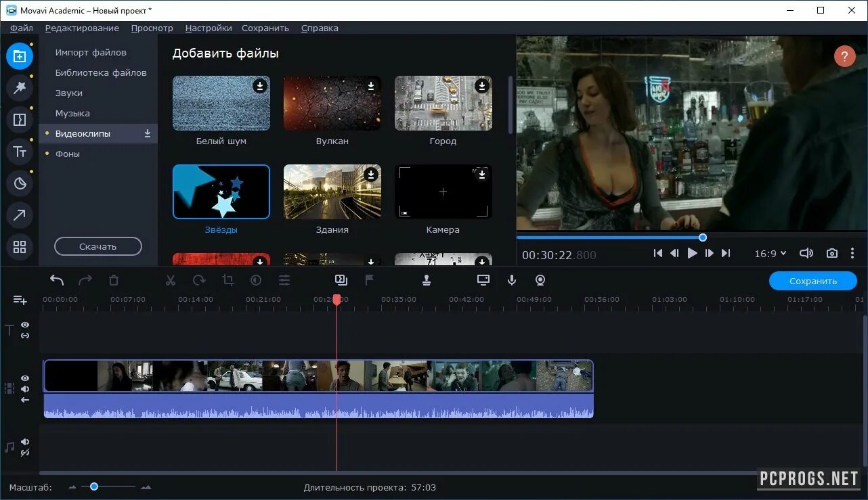The height and width of the screenshot is (500, 868).
Task: Open player more options menu
Action: pos(852,253)
